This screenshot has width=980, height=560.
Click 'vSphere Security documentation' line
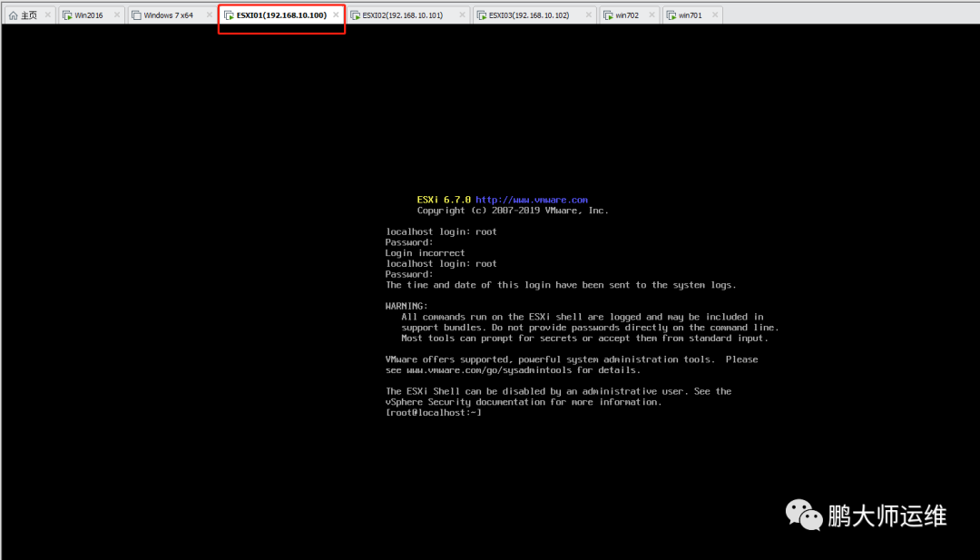(x=524, y=402)
